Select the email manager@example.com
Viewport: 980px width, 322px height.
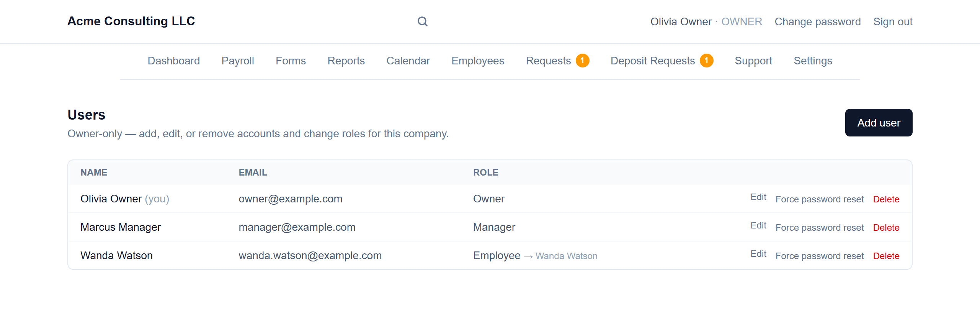(297, 227)
